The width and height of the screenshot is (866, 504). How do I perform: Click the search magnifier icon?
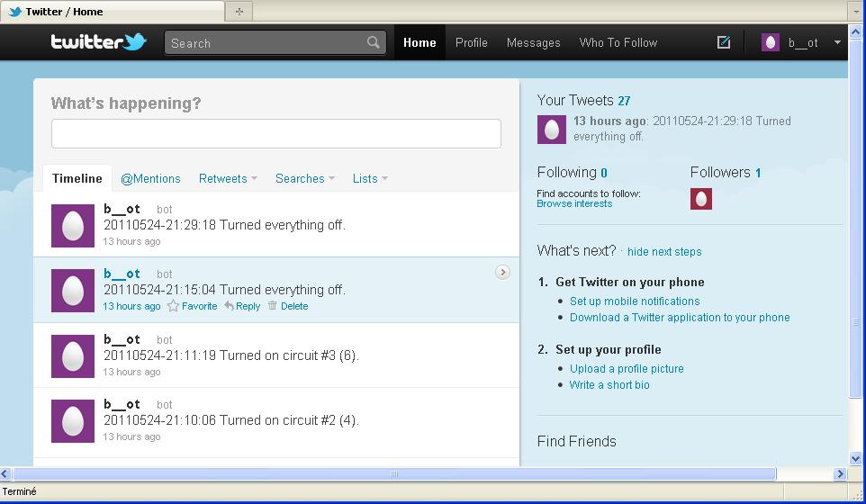[x=374, y=42]
